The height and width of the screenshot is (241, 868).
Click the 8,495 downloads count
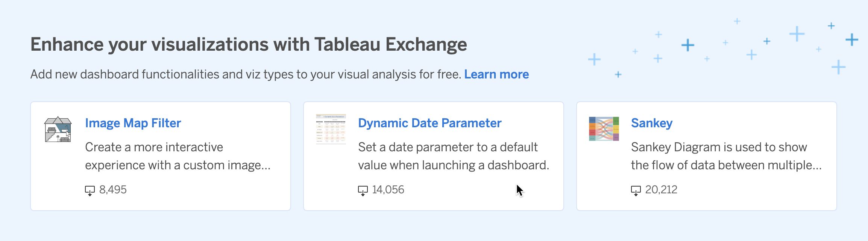tap(113, 190)
